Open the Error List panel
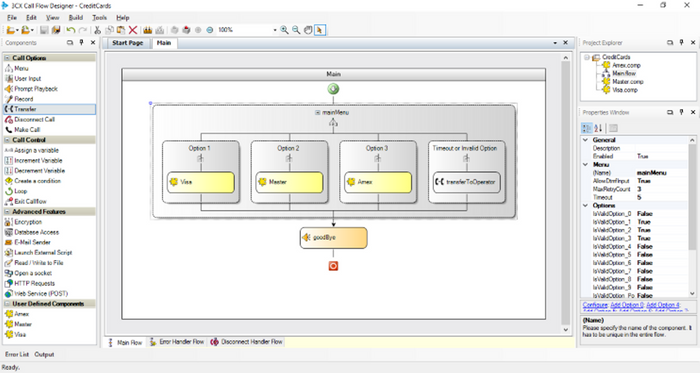This screenshot has height=373, width=700. tap(17, 354)
